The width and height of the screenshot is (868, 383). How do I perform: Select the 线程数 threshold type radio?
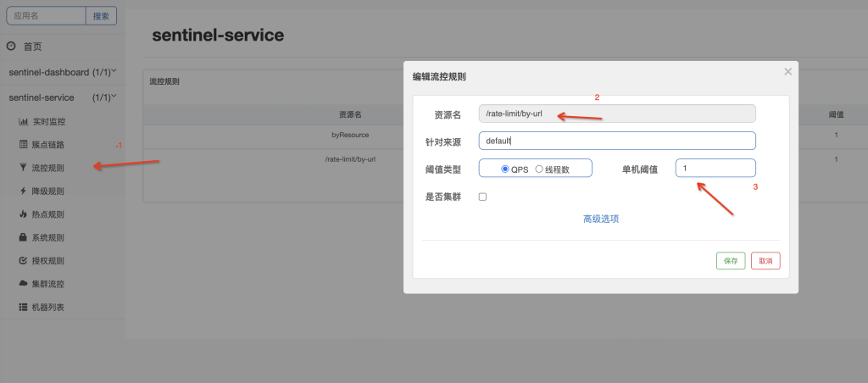(x=539, y=169)
